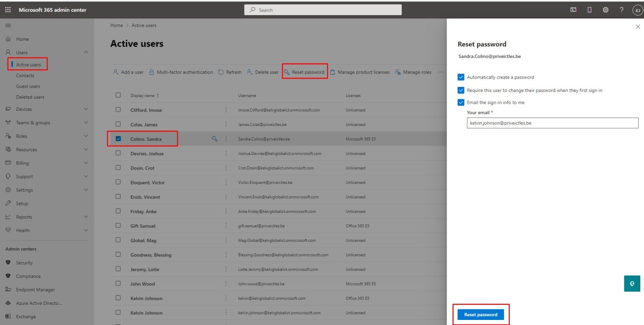Open more options dots for Clifford, Imose
Screen dimensions: 644x325
click(226, 110)
